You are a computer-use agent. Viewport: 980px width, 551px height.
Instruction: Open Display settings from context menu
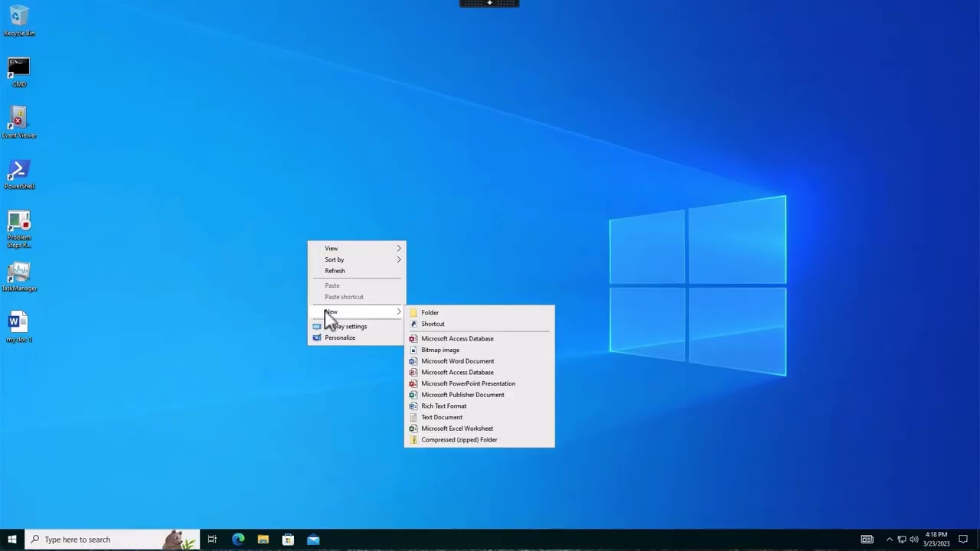357,327
